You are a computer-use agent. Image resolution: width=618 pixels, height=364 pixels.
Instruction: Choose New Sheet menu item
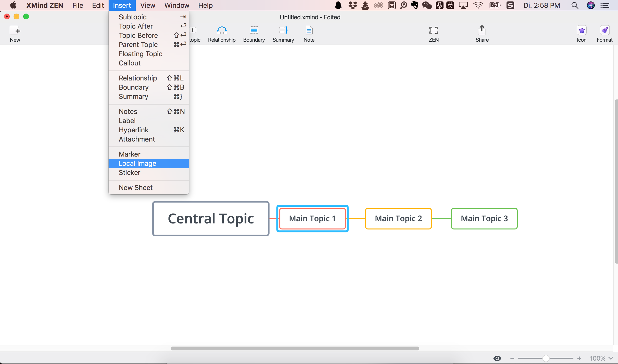149,188
